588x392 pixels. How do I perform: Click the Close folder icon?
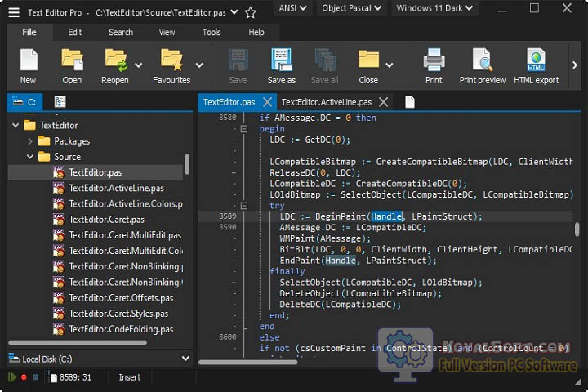[x=368, y=60]
